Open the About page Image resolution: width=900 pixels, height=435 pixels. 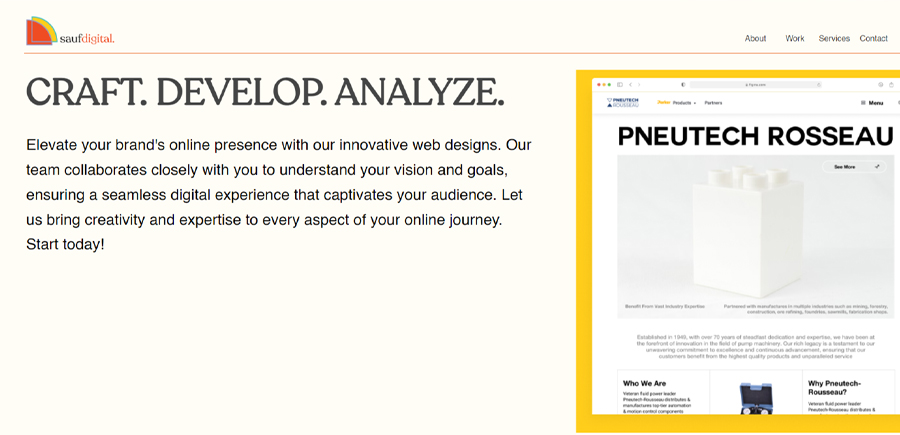[x=755, y=38]
